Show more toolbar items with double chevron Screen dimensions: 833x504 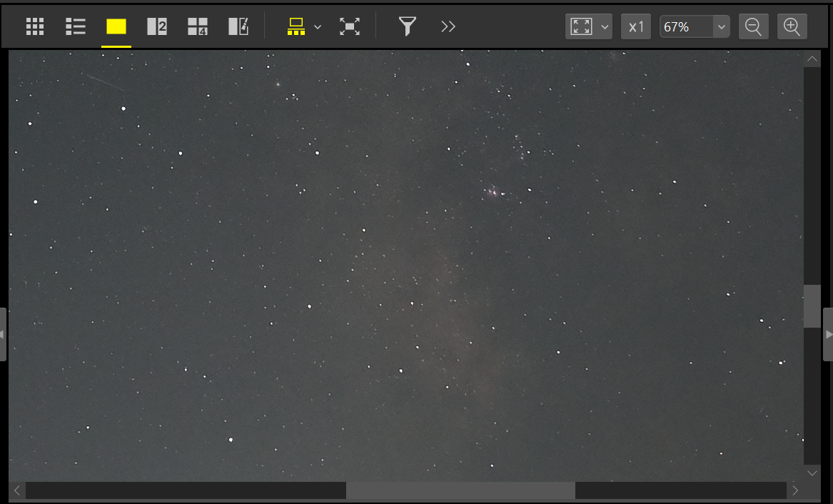point(448,27)
